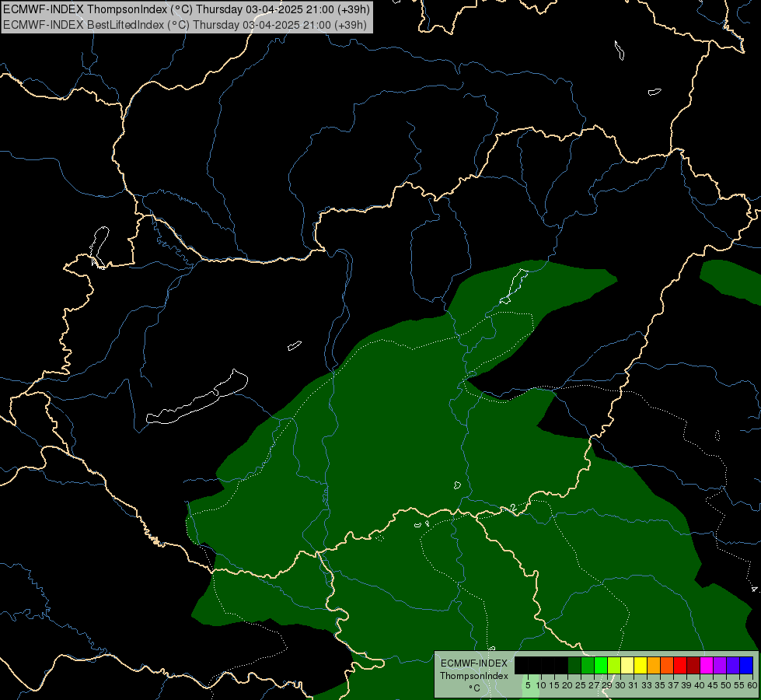Click the dark red 39–40 legend swatch
The width and height of the screenshot is (761, 700).
(x=693, y=665)
